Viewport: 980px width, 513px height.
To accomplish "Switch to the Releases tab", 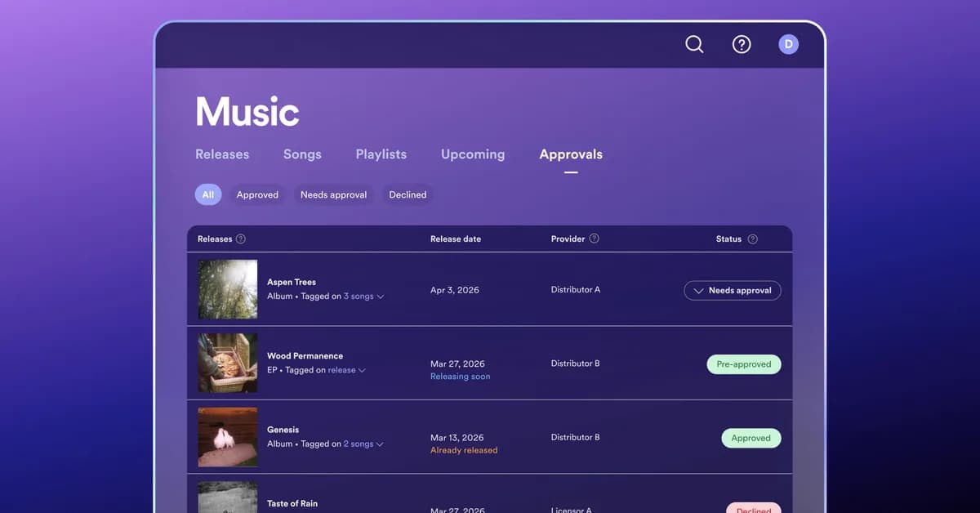I will point(222,154).
